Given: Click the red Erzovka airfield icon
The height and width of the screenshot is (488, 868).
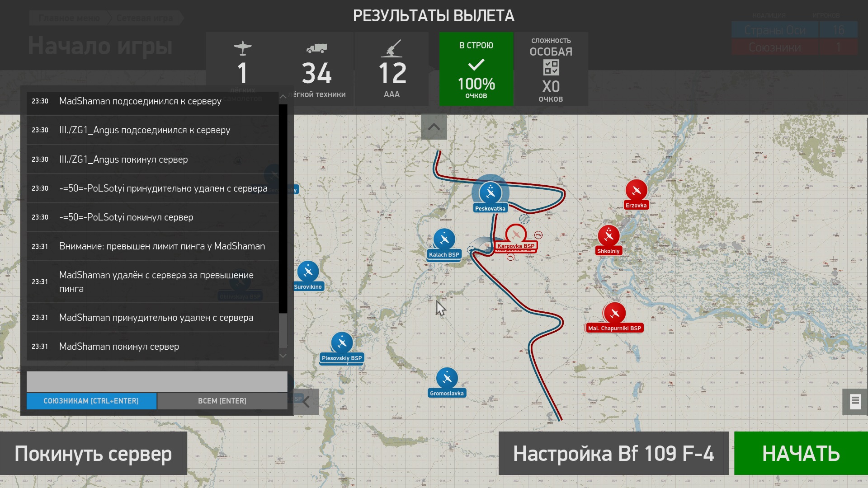Looking at the screenshot, I should (x=636, y=191).
